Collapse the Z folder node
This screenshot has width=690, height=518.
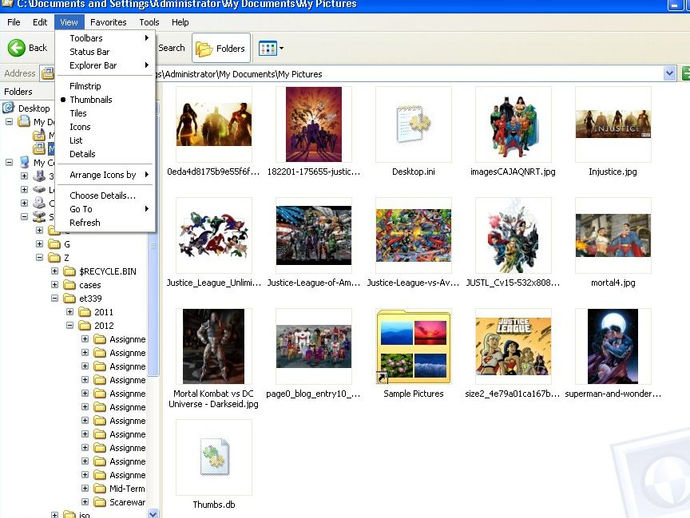click(39, 257)
